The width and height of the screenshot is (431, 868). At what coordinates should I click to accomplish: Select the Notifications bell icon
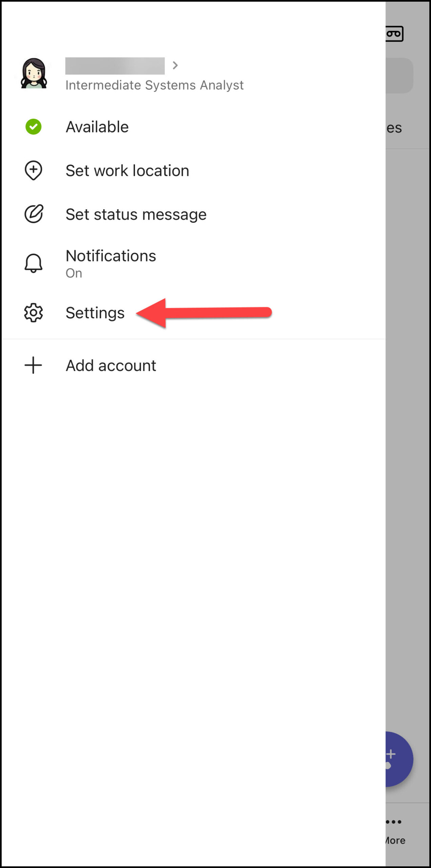click(33, 263)
